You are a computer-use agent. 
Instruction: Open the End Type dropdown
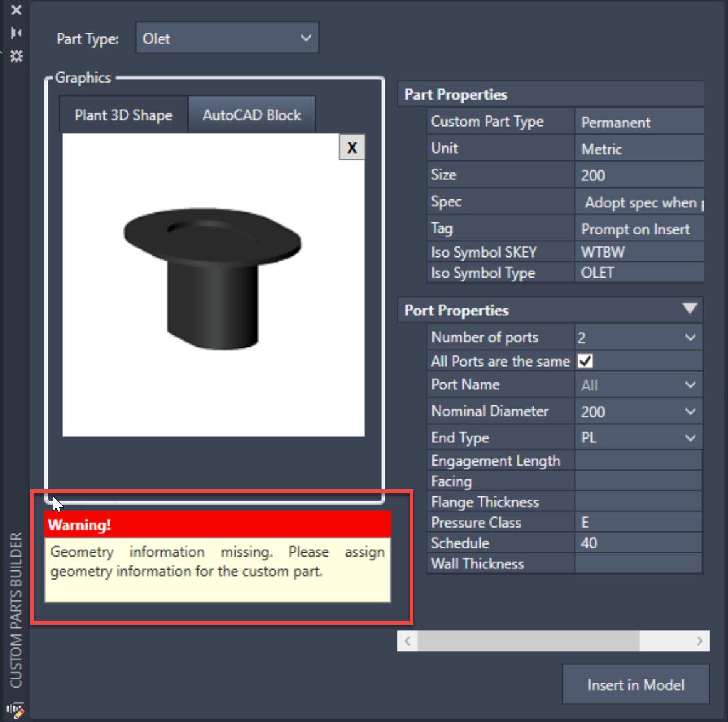[x=690, y=437]
